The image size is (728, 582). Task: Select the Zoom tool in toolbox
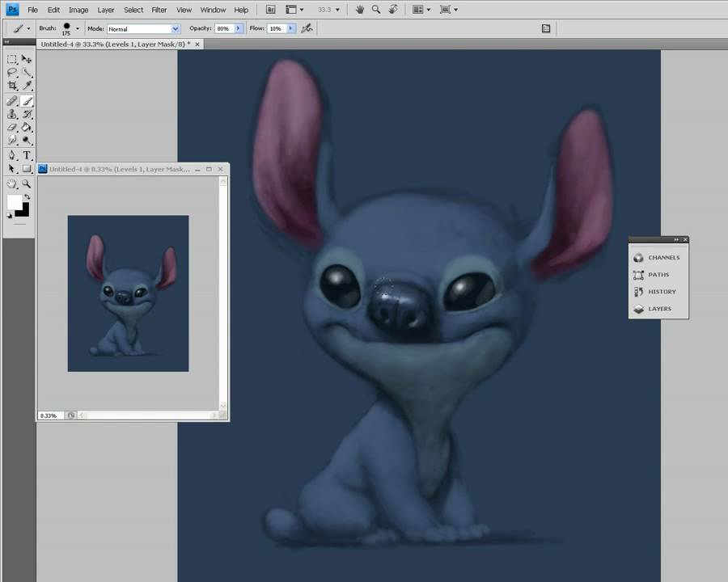pyautogui.click(x=27, y=183)
